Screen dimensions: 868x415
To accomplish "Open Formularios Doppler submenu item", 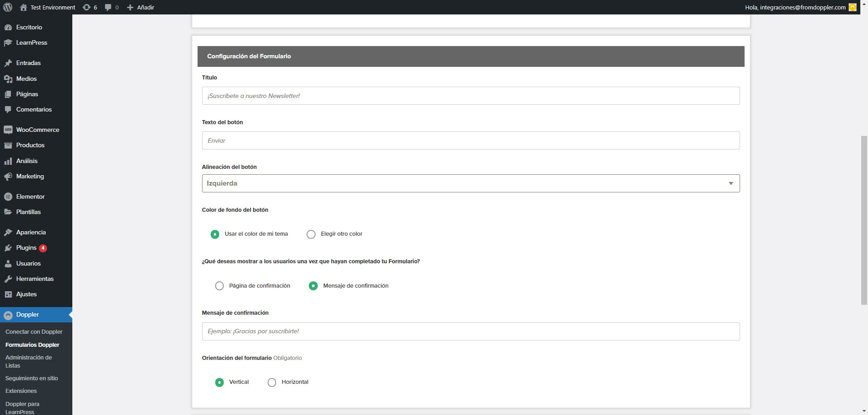I will coord(33,345).
